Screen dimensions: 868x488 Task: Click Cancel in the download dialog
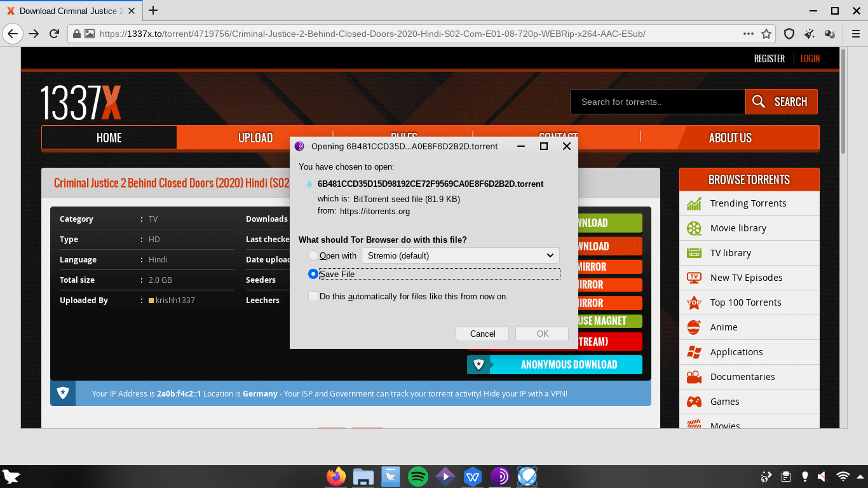(x=482, y=334)
